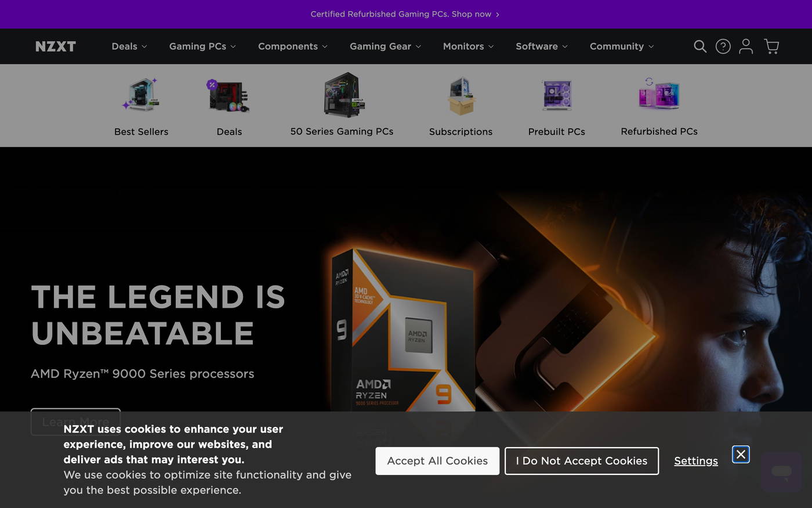Screen dimensions: 812x508
Task: Select the Refurbished PCs icon
Action: click(x=659, y=95)
